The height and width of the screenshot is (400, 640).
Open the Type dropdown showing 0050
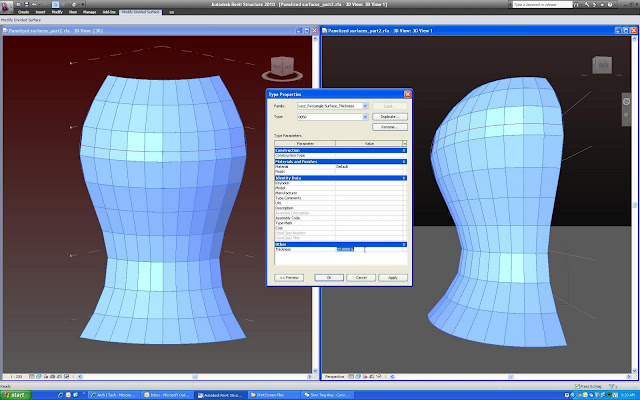[365, 117]
